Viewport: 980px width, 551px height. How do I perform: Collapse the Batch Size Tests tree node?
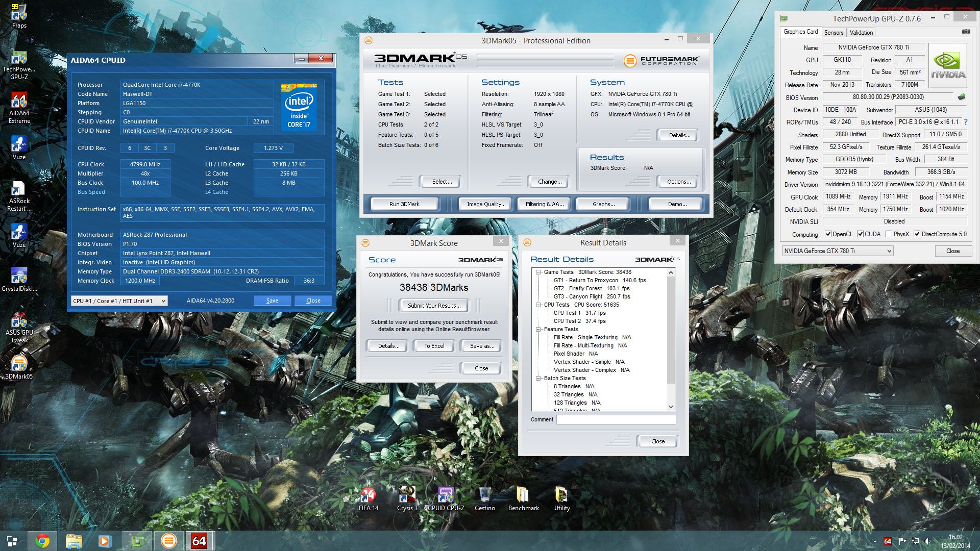(x=538, y=379)
